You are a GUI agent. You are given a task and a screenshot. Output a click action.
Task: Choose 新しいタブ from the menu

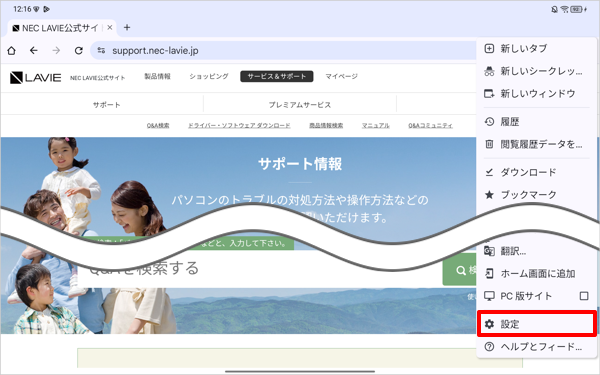(x=536, y=49)
